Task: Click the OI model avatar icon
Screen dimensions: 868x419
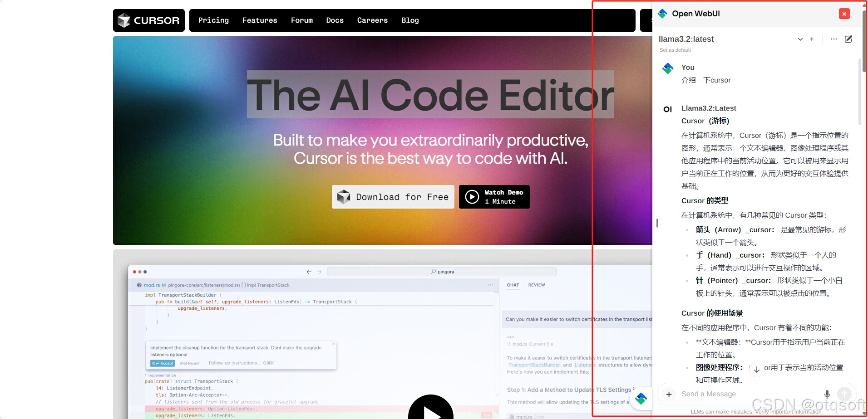Action: [x=668, y=109]
